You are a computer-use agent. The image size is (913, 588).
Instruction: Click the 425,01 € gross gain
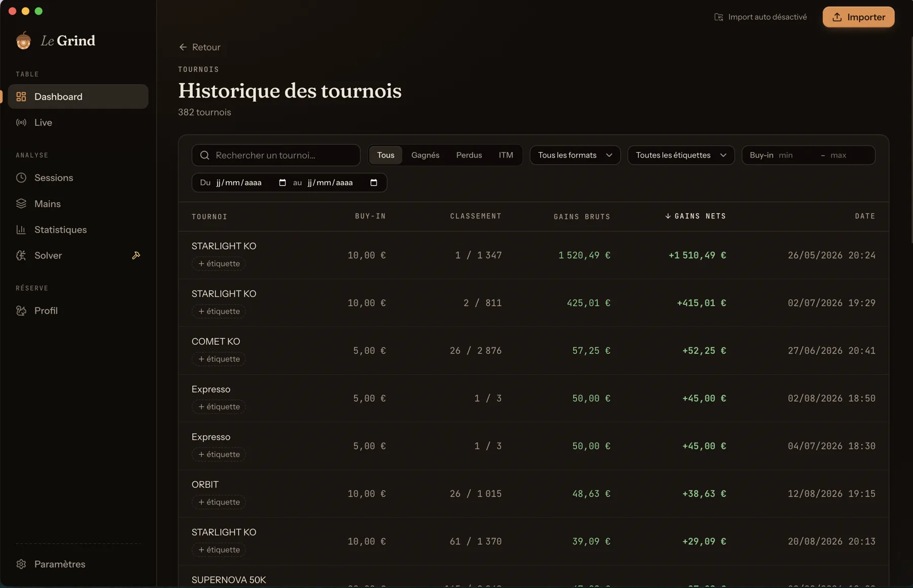click(x=588, y=303)
